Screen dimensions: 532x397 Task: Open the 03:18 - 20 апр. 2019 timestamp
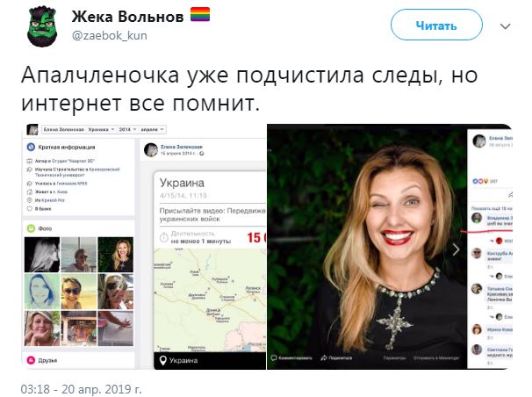pyautogui.click(x=81, y=389)
